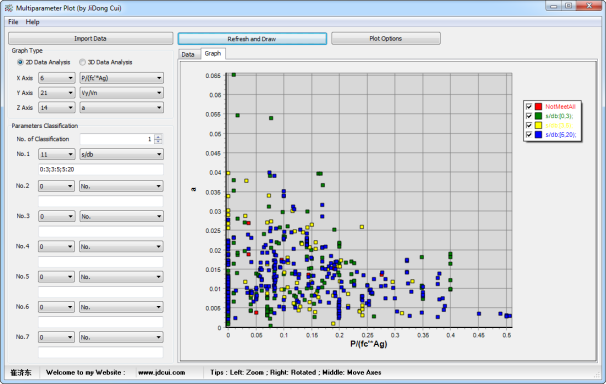The image size is (606, 384).
Task: Decrease No. of Classification with spinner down
Action: pyautogui.click(x=158, y=141)
